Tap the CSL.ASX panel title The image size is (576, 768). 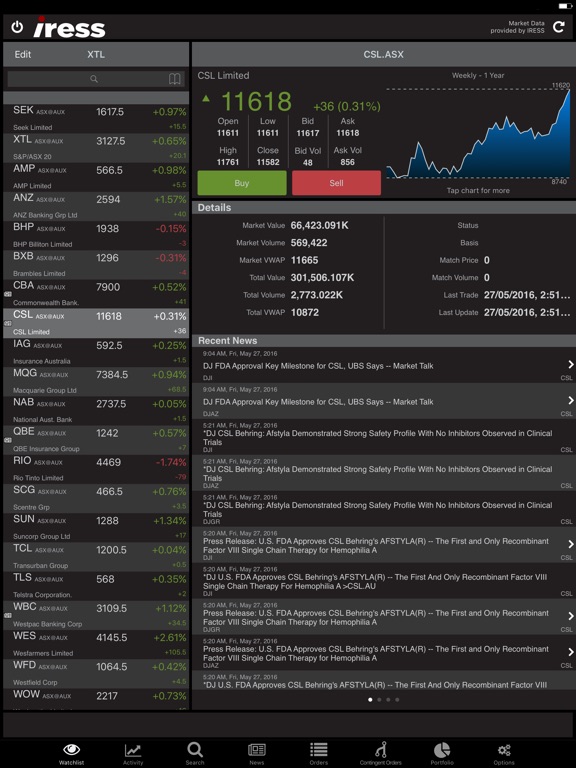(x=384, y=54)
